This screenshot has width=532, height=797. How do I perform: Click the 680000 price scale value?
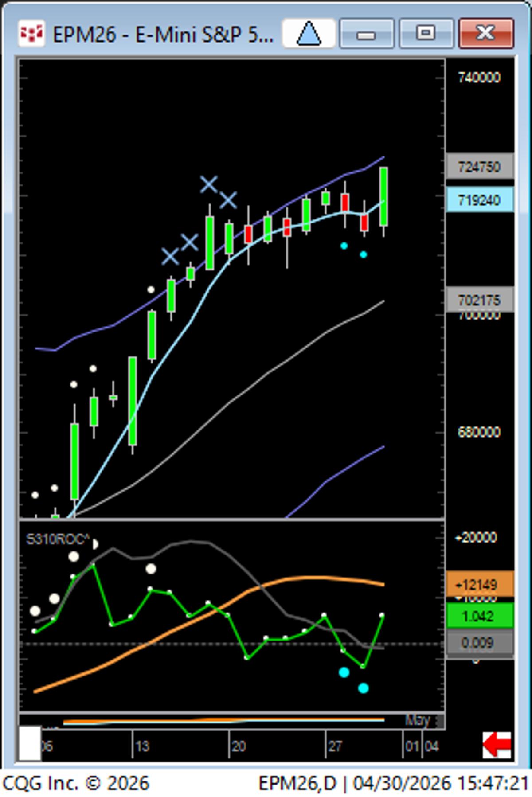click(479, 432)
